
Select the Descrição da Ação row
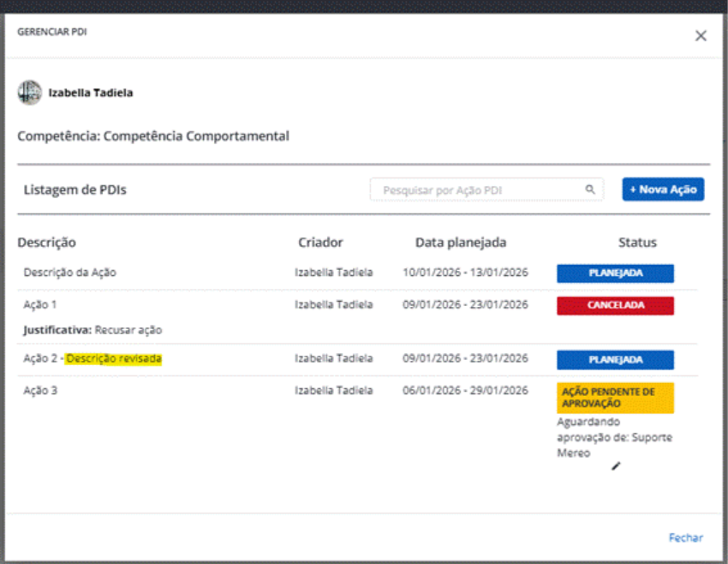70,273
